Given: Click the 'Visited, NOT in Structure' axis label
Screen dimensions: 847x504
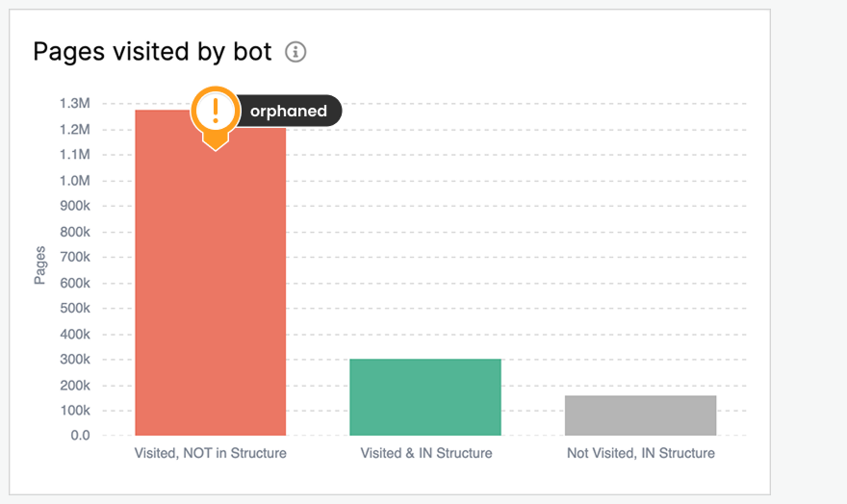Looking at the screenshot, I should (211, 453).
